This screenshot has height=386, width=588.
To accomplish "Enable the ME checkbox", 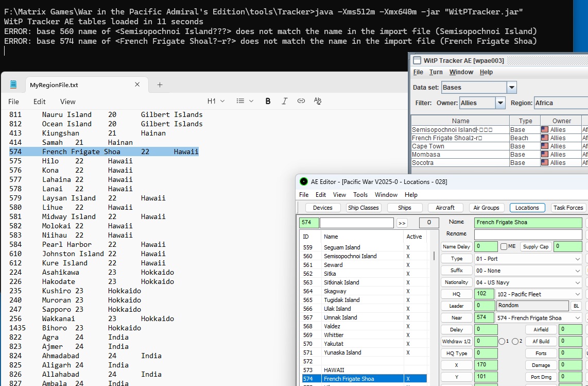I will point(504,247).
